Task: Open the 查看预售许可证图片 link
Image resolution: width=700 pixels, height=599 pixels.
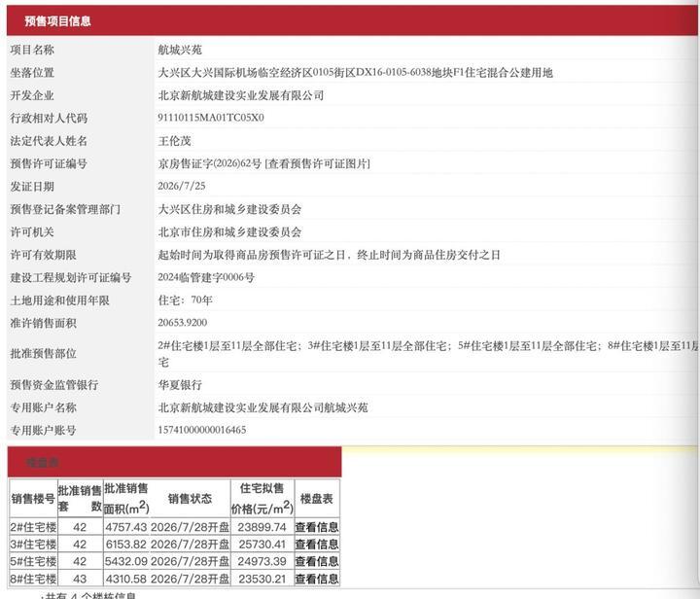Action: coord(317,163)
